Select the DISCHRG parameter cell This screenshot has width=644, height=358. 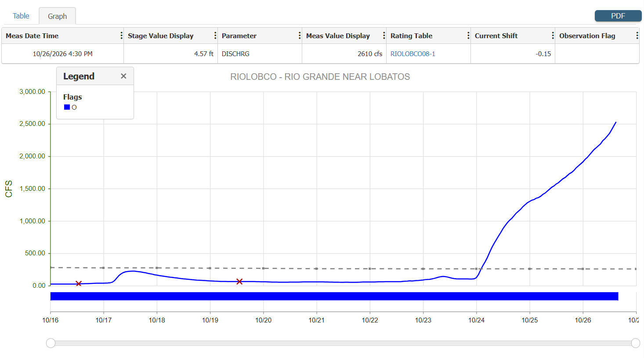click(260, 54)
